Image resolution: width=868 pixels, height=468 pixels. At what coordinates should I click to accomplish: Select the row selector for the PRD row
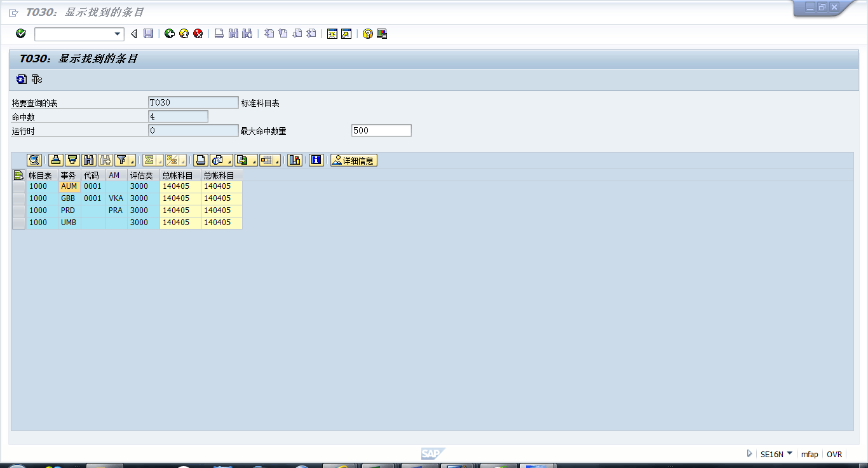click(18, 210)
